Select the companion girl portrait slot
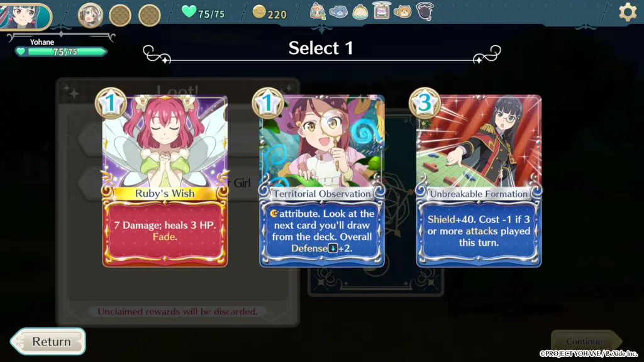 pos(91,15)
